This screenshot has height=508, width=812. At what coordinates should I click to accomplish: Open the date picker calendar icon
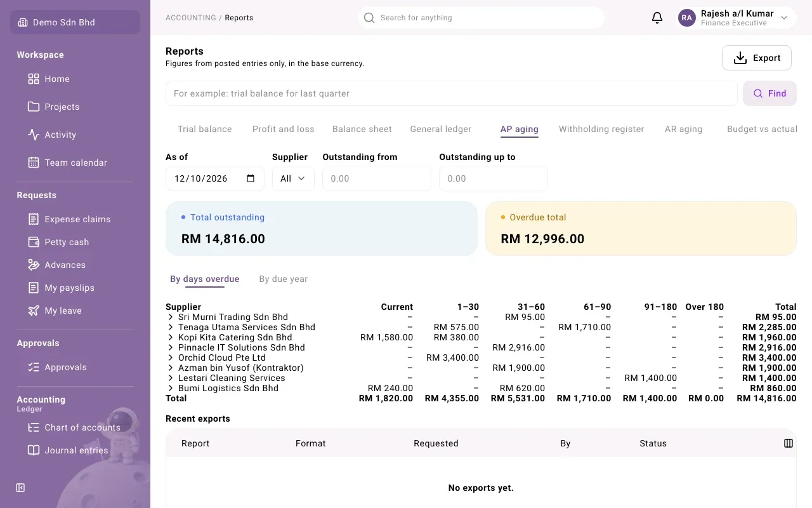[x=251, y=178]
